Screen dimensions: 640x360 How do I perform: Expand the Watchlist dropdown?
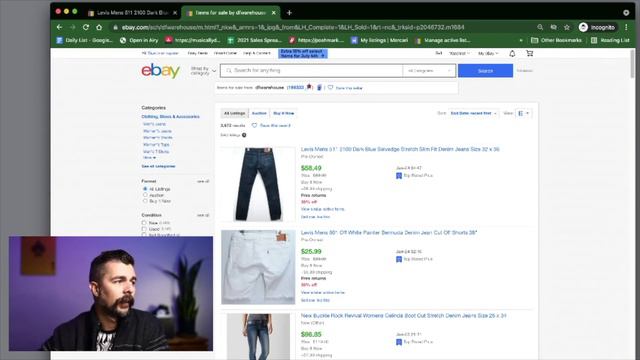click(459, 53)
